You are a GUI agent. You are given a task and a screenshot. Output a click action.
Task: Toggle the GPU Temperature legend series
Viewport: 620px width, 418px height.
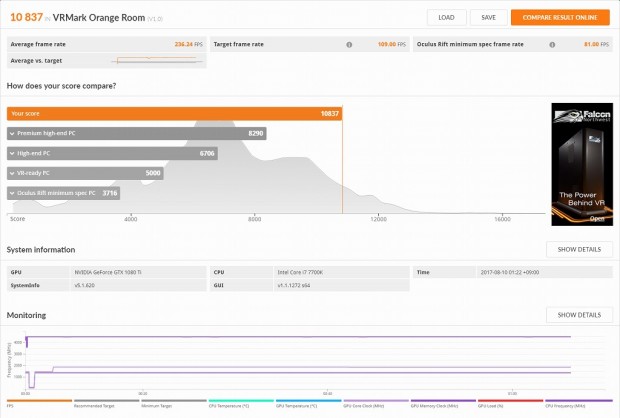tap(308, 403)
